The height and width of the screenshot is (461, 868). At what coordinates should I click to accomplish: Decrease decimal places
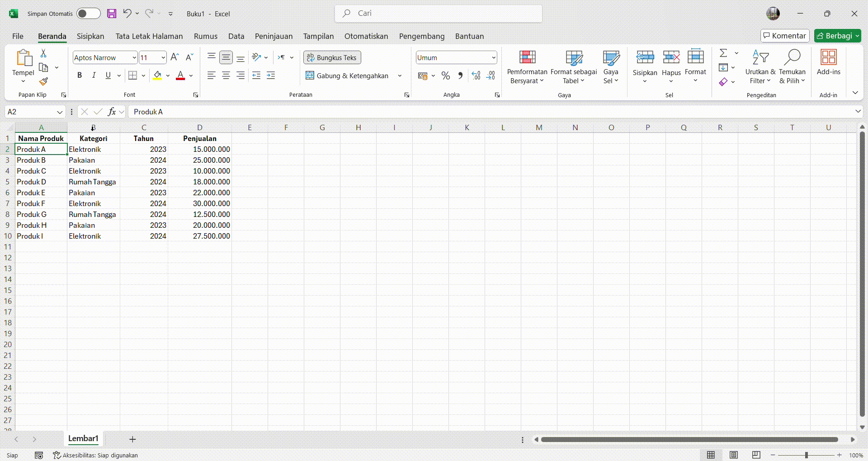click(x=491, y=75)
